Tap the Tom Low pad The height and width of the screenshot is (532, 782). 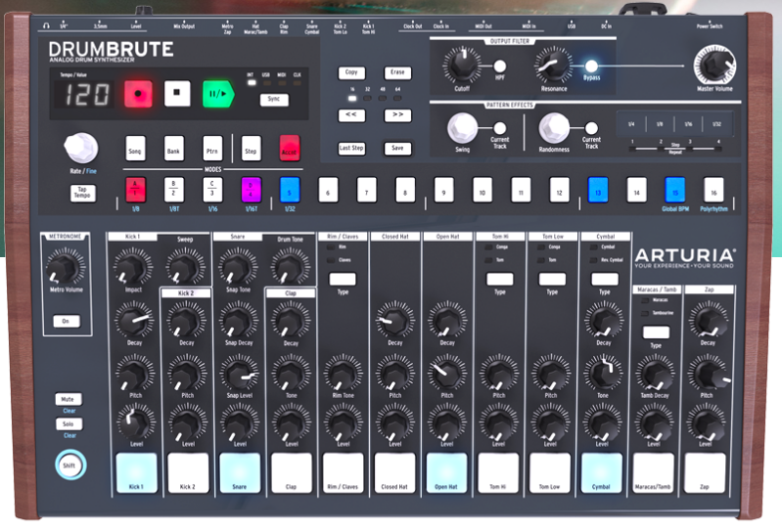[x=550, y=472]
